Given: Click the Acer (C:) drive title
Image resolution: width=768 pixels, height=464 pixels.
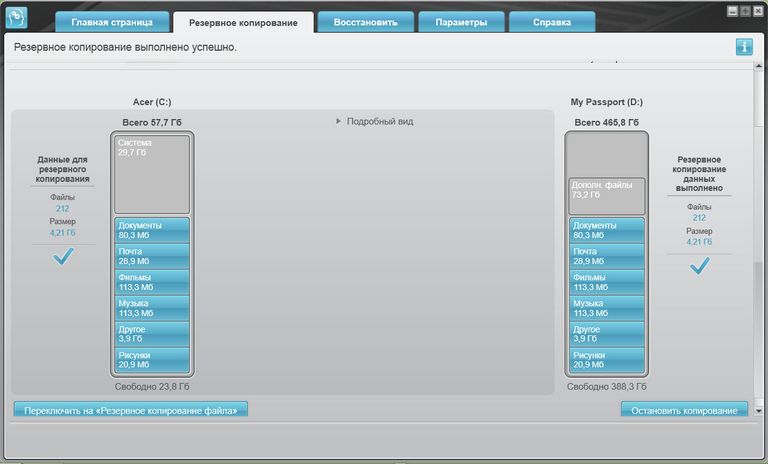Looking at the screenshot, I should 152,102.
